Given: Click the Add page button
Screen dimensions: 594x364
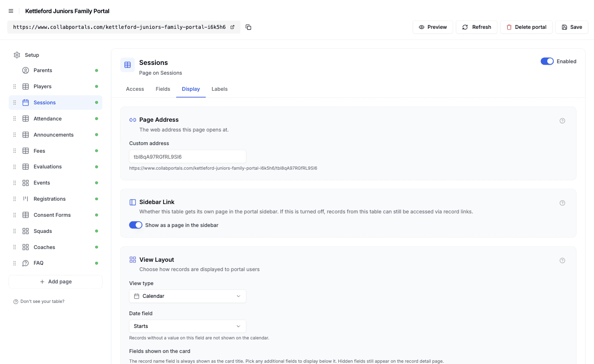Looking at the screenshot, I should [x=56, y=282].
